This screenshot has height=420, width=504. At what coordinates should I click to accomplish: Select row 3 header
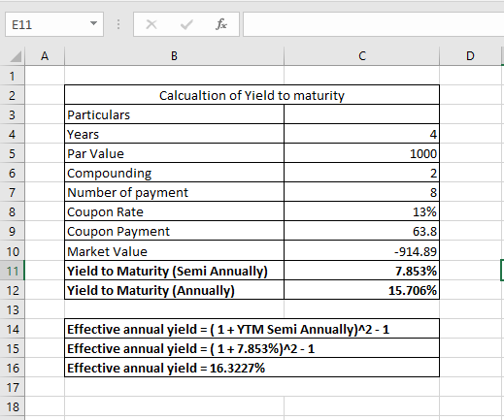(x=13, y=114)
